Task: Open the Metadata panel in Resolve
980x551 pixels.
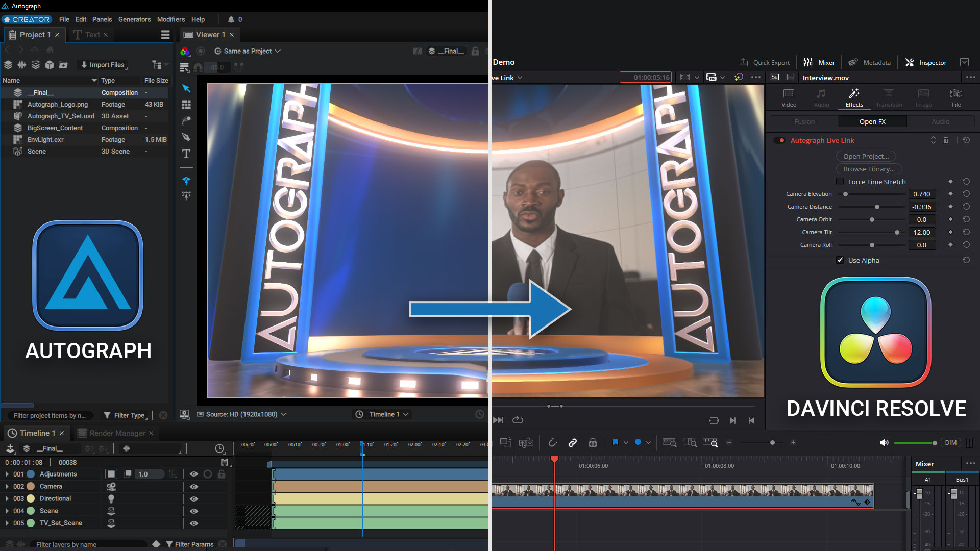Action: [x=870, y=62]
